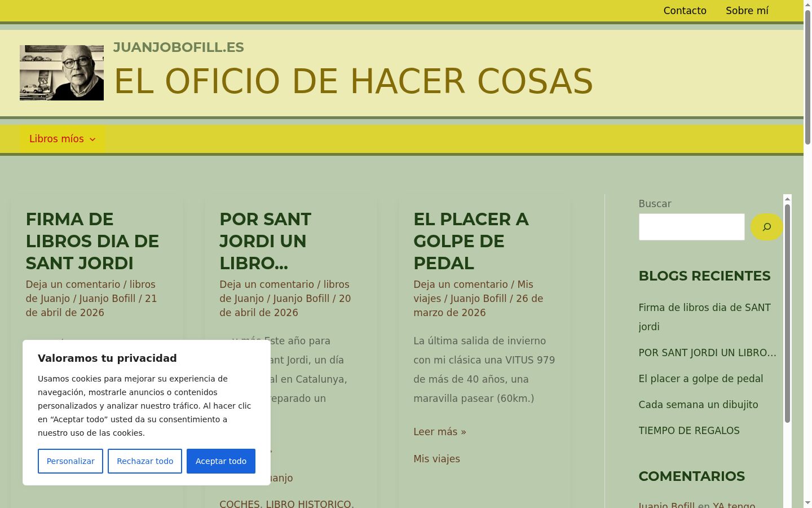The height and width of the screenshot is (508, 812).
Task: Click the yellow search magnifier button
Action: [x=766, y=227]
